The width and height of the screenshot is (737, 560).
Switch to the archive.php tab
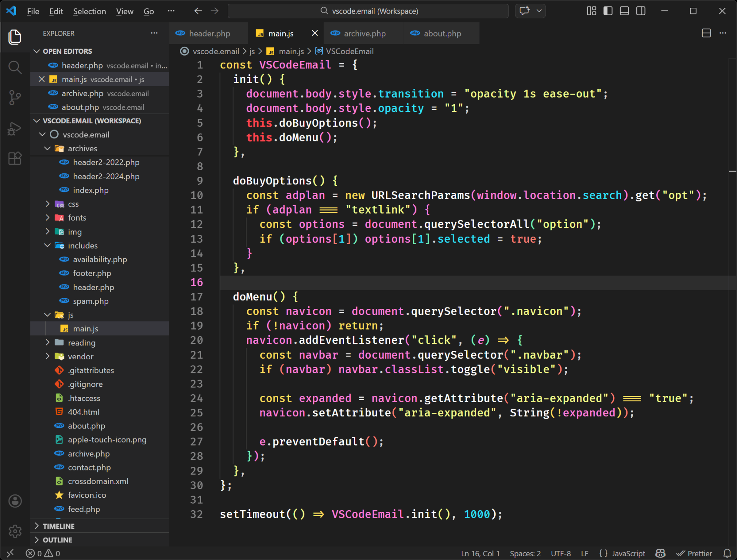click(x=364, y=33)
